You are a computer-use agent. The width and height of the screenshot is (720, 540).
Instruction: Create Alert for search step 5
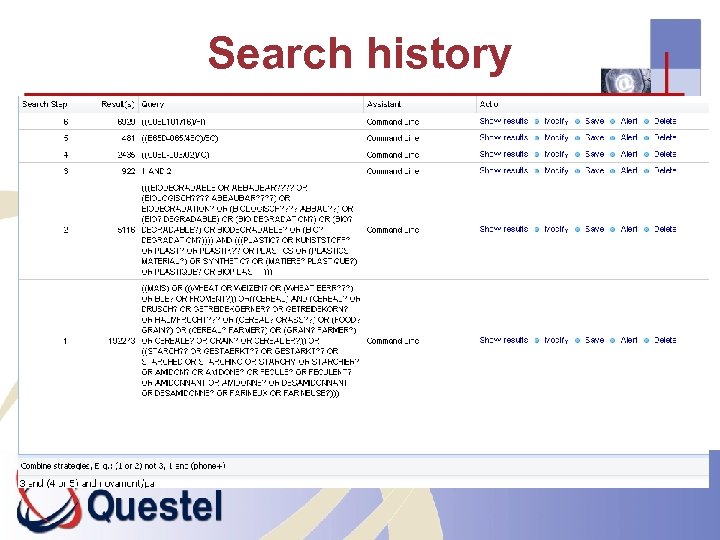coord(629,138)
